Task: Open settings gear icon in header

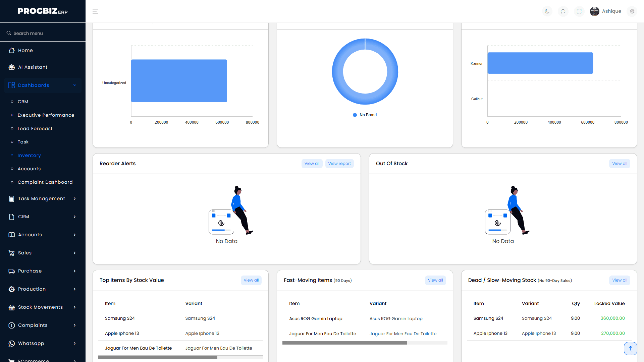Action: [x=632, y=11]
